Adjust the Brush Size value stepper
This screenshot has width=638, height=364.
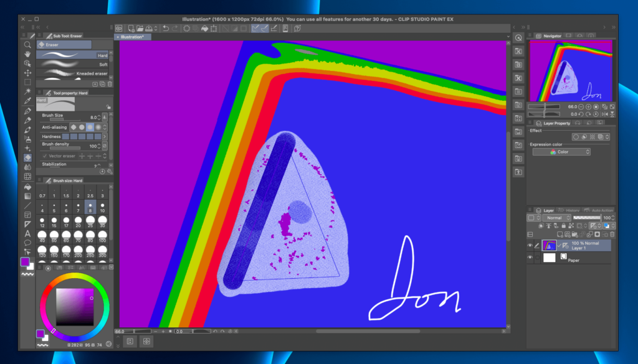[99, 118]
